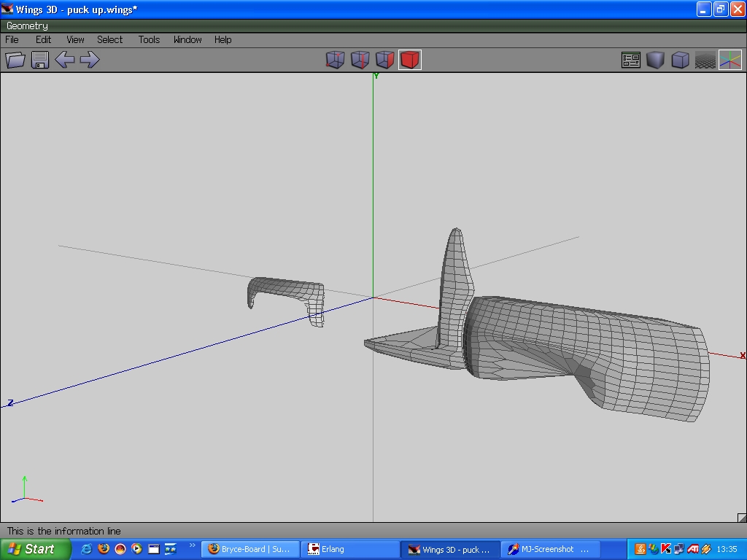Open the Preferences panel icon
Screen dimensions: 747x560
(631, 60)
